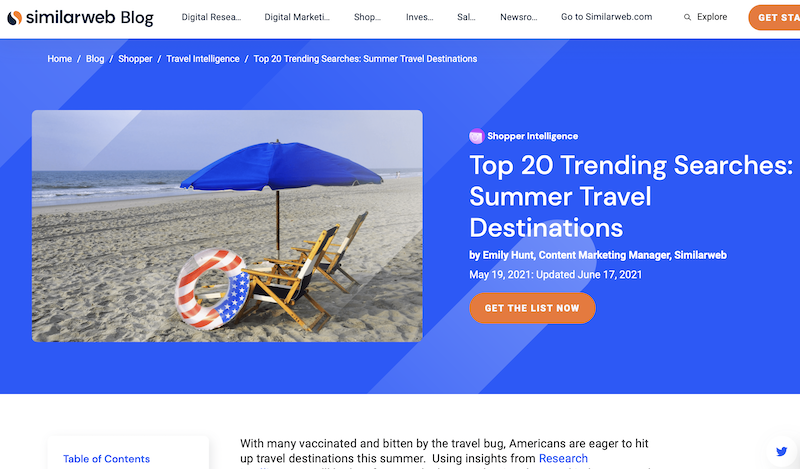The width and height of the screenshot is (800, 469).
Task: Open the Sales menu item
Action: click(x=466, y=17)
